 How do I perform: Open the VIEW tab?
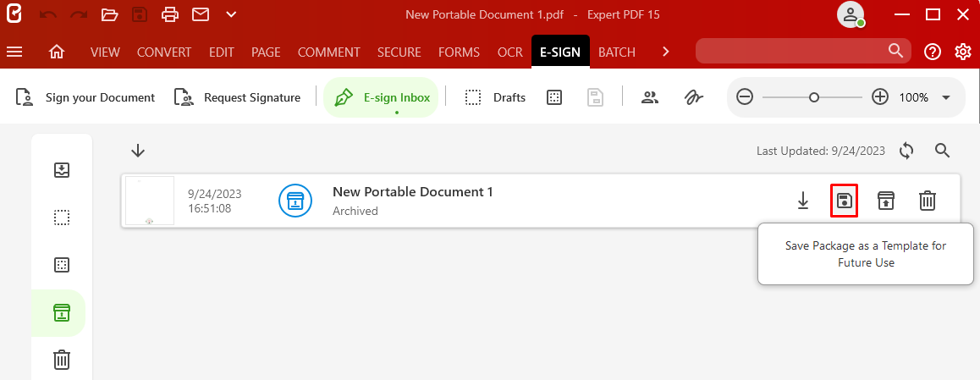pyautogui.click(x=105, y=52)
